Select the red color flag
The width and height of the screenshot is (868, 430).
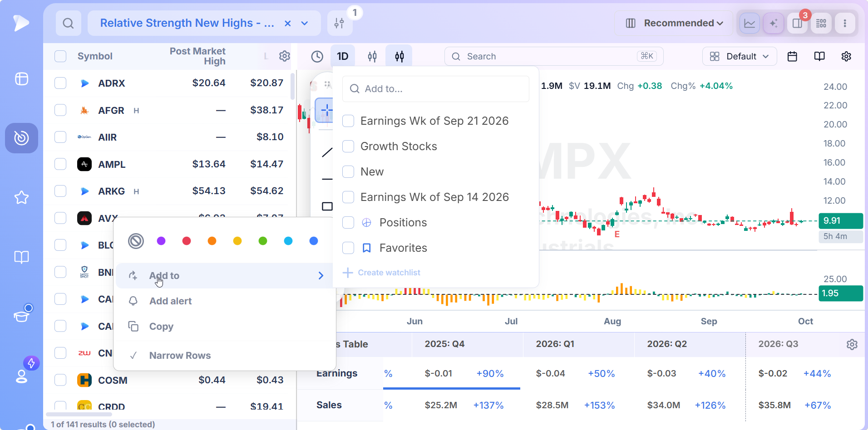(x=187, y=241)
